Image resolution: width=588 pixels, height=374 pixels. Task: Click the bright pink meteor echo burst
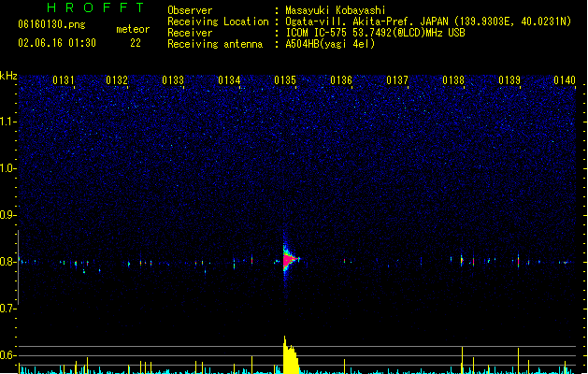point(289,260)
